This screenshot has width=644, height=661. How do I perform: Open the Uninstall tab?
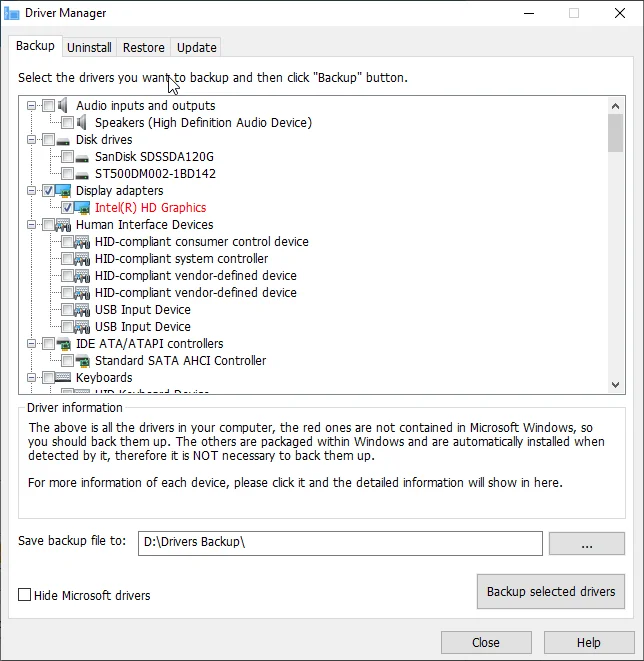89,47
